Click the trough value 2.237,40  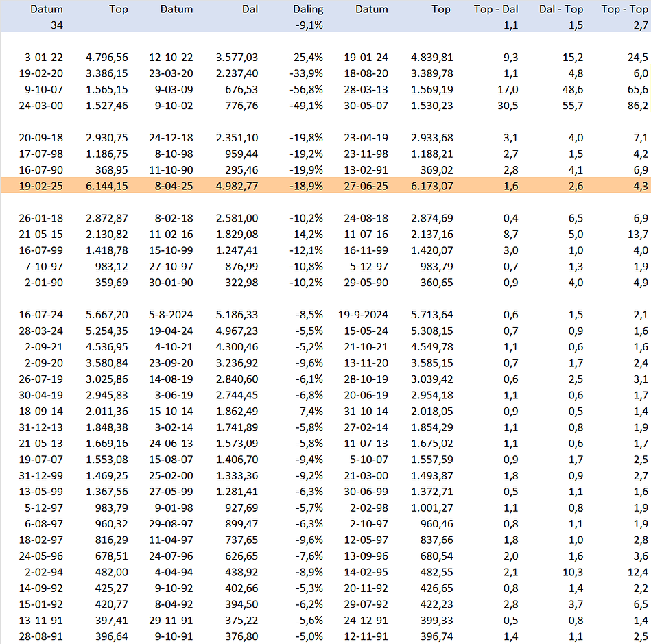[x=237, y=73]
